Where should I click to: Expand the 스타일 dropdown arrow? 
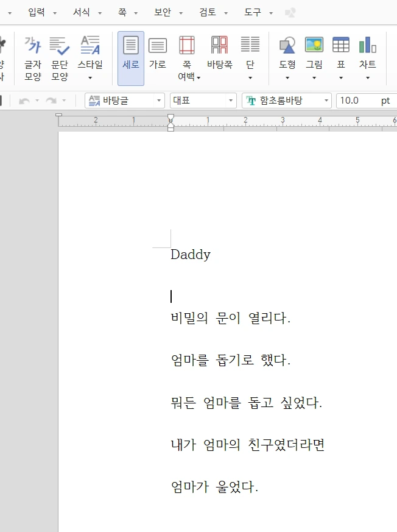90,78
